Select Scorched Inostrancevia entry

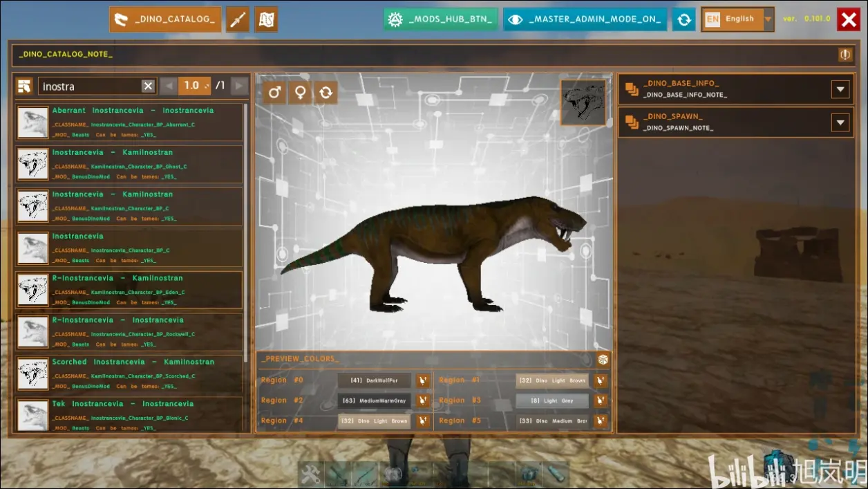(129, 373)
